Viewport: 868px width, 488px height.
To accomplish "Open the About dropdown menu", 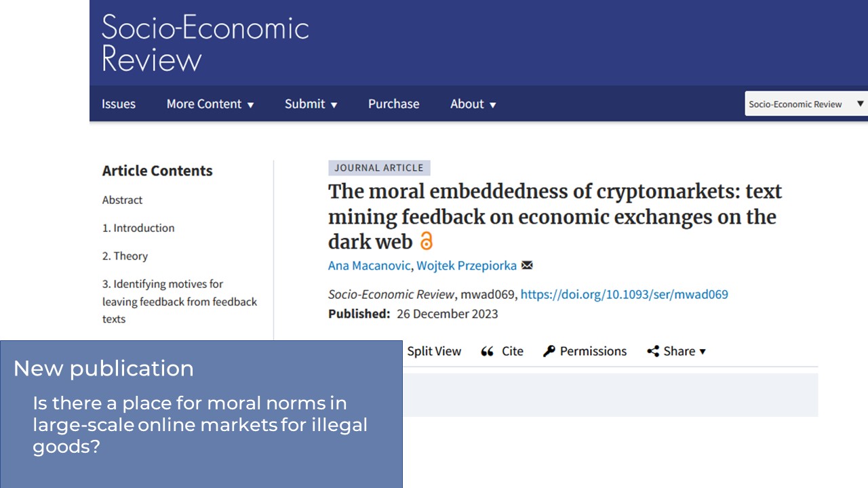I will click(x=473, y=104).
